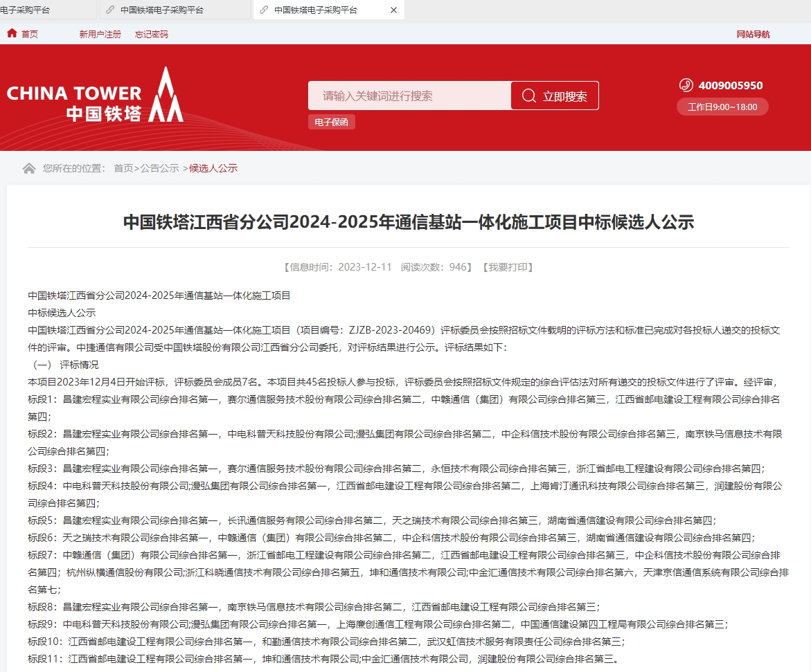Click the China Tower logo

pyautogui.click(x=95, y=96)
